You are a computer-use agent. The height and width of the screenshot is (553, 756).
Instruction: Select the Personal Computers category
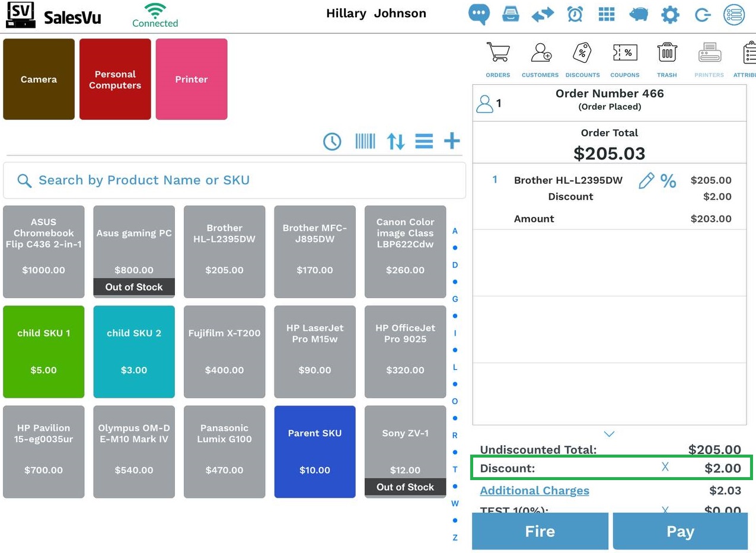coord(115,79)
